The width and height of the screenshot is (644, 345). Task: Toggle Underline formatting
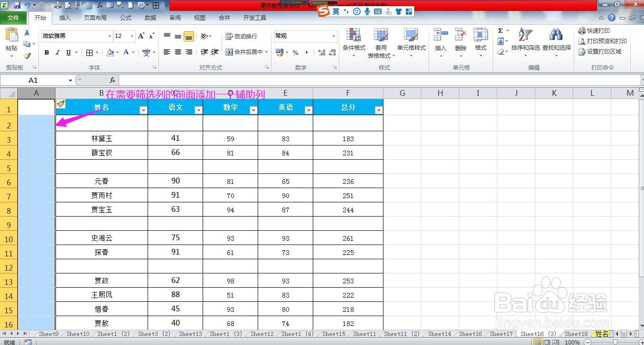pos(68,53)
